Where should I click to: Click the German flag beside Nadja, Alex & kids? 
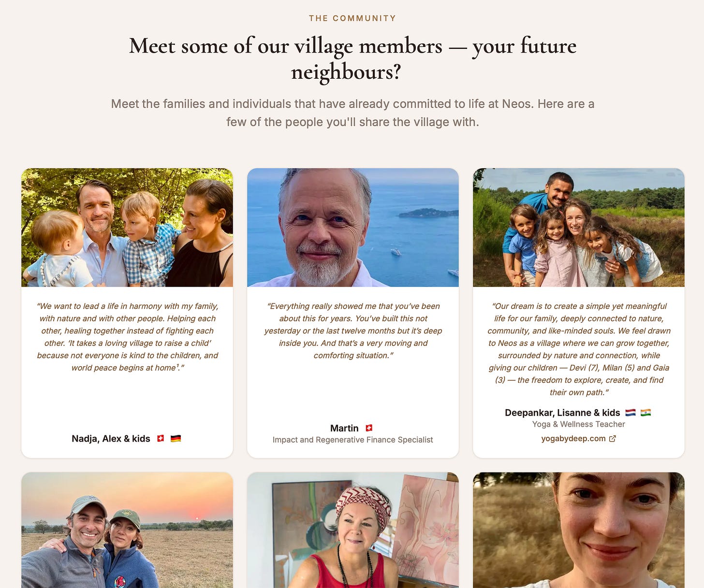[176, 439]
